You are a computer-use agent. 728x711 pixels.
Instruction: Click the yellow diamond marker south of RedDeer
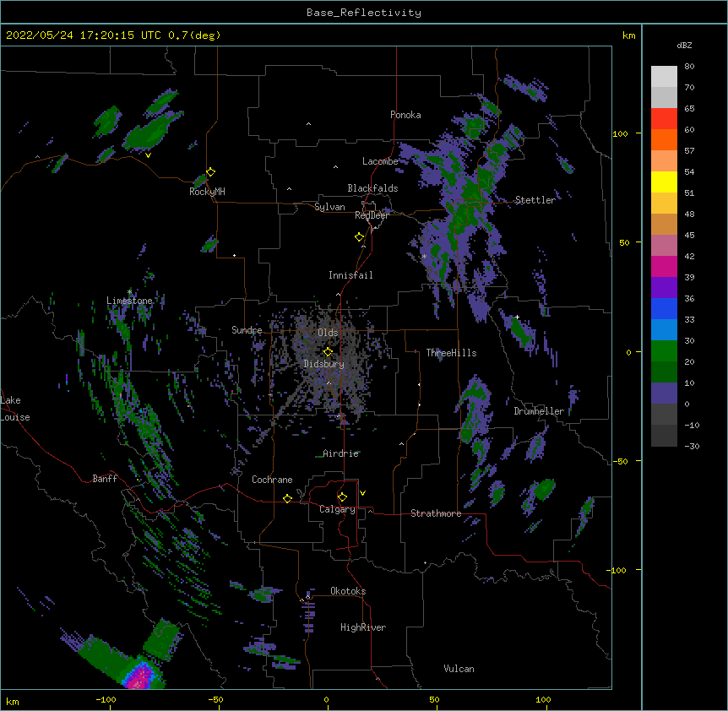pos(360,237)
